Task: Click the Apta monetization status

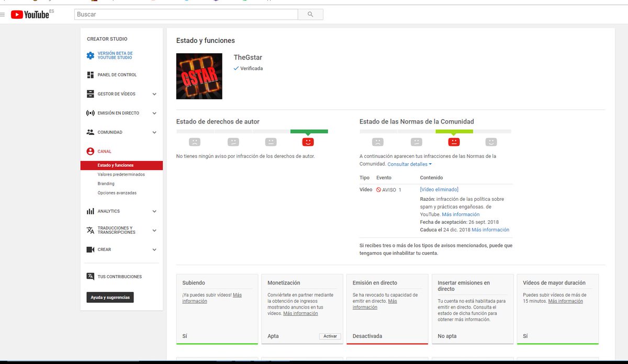Action: 273,336
